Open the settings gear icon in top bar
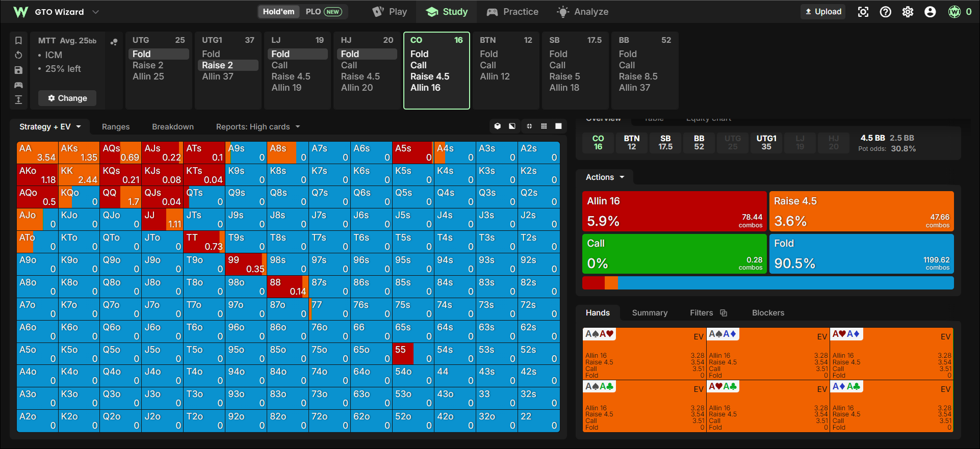The image size is (980, 449). click(x=908, y=12)
